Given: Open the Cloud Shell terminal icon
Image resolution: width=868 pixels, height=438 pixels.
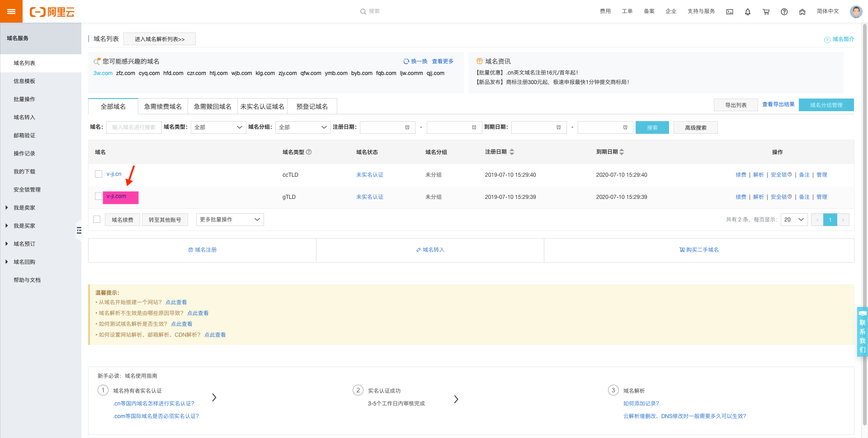Looking at the screenshot, I should pyautogui.click(x=730, y=12).
